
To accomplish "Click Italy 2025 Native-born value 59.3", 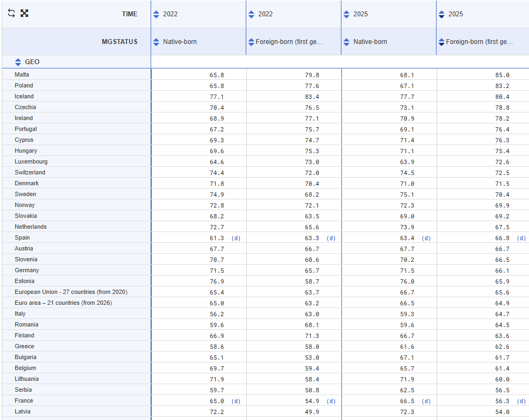I will point(407,314).
